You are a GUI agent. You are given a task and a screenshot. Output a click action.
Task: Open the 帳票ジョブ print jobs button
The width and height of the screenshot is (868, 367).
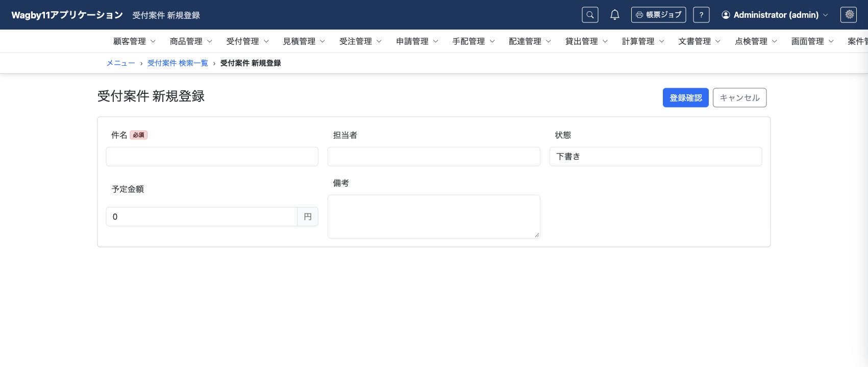coord(658,15)
